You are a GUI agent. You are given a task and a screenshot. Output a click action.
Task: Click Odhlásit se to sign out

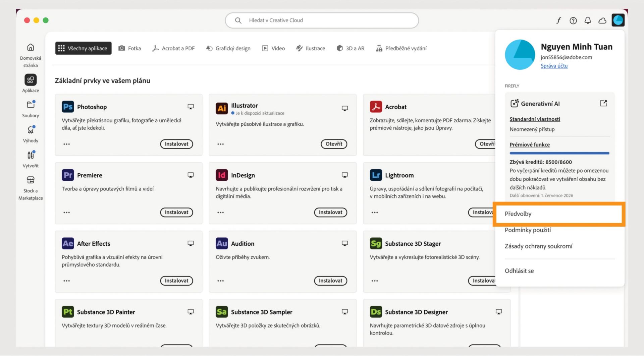(519, 271)
